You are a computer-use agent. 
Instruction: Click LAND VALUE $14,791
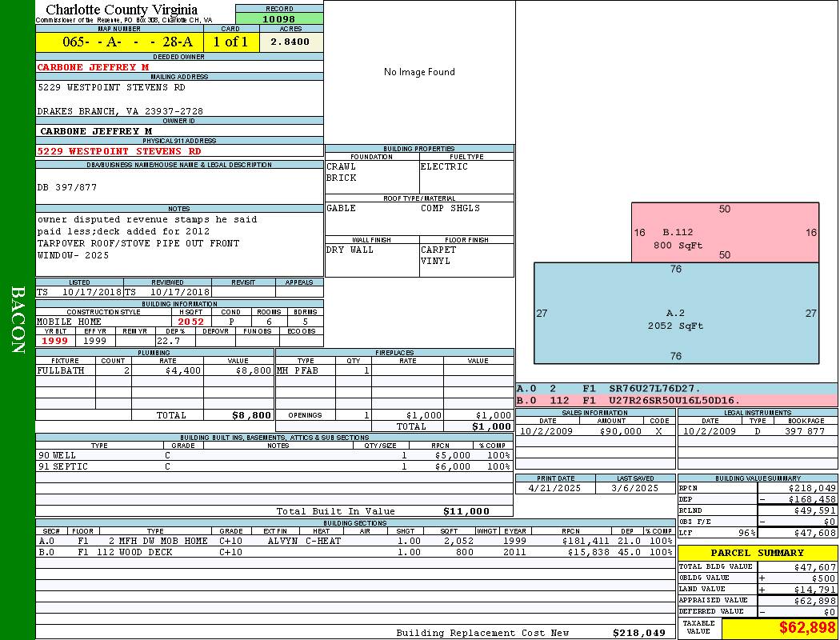(x=815, y=590)
